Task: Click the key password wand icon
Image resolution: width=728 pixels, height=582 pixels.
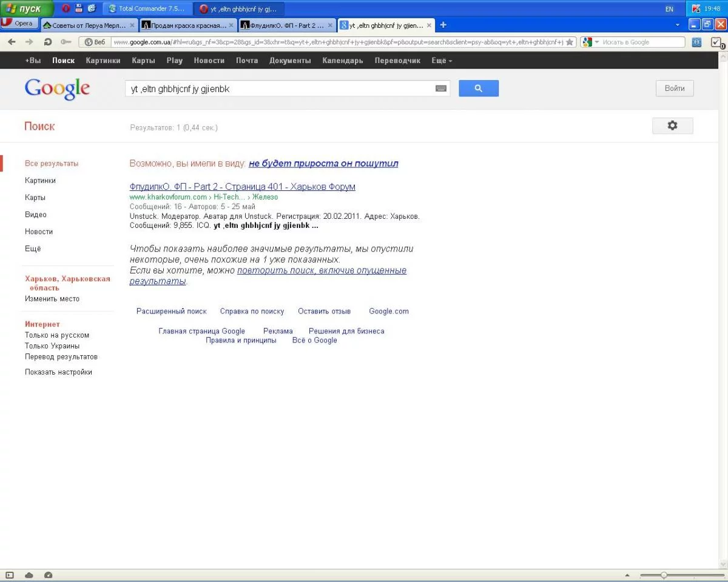Action: coord(66,42)
